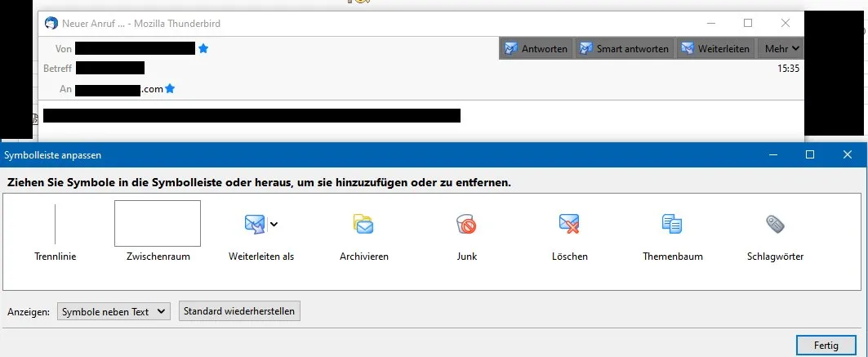868x357 pixels.
Task: Expand the Mehr menu
Action: 781,49
